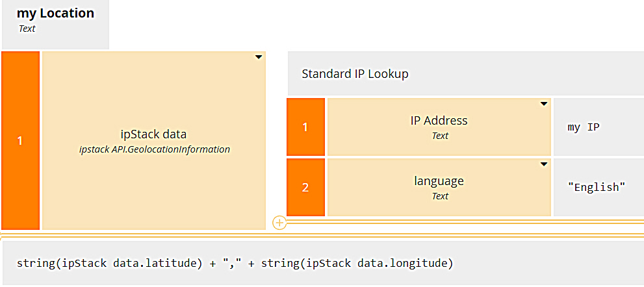Image resolution: width=644 pixels, height=287 pixels.
Task: Click the Text type under IP Address
Action: 440,136
